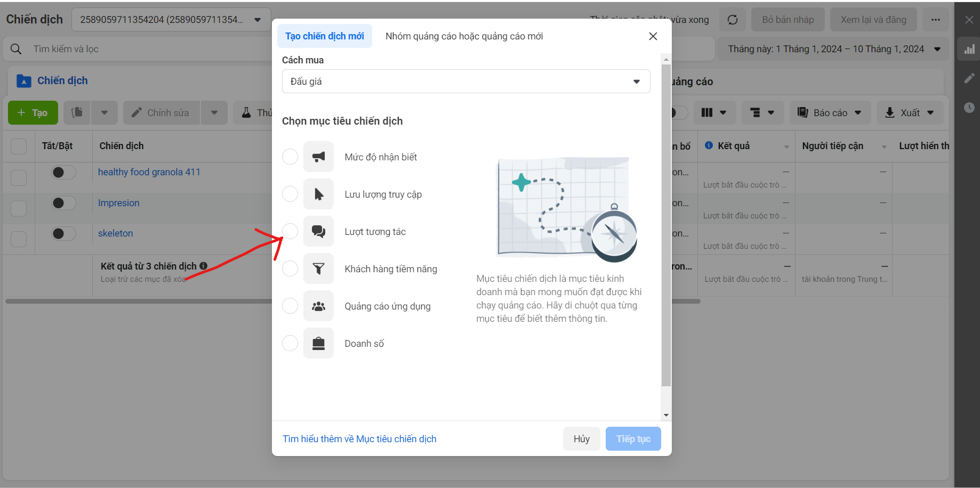Click the megaphone icon for Mức độ nhận biết
Viewport: 980px width, 488px height.
(x=318, y=157)
